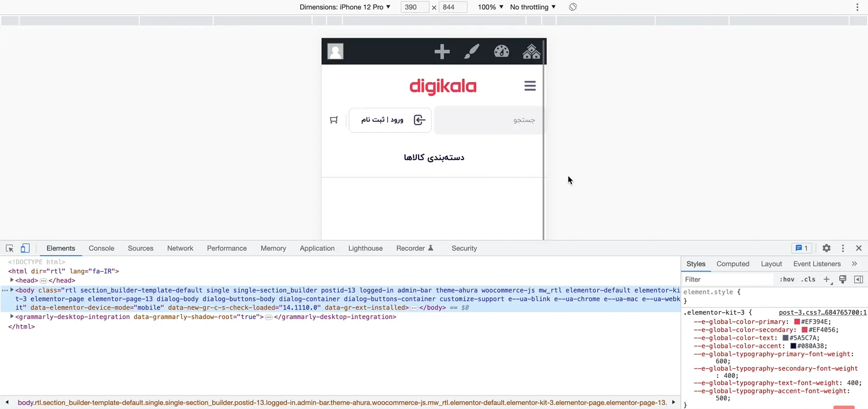This screenshot has width=868, height=409.
Task: Open the hamburger menu on the mobile page
Action: [530, 86]
